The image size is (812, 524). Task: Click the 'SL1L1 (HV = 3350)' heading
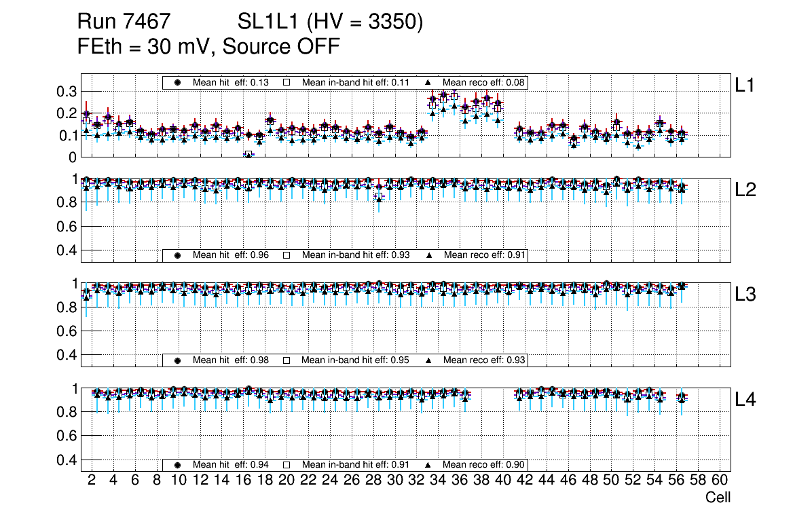(x=330, y=22)
